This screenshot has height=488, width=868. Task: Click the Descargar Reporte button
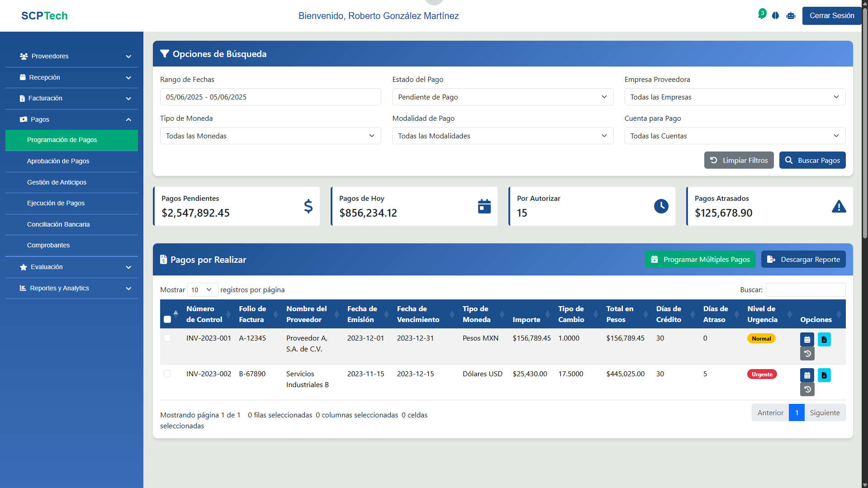tap(803, 259)
